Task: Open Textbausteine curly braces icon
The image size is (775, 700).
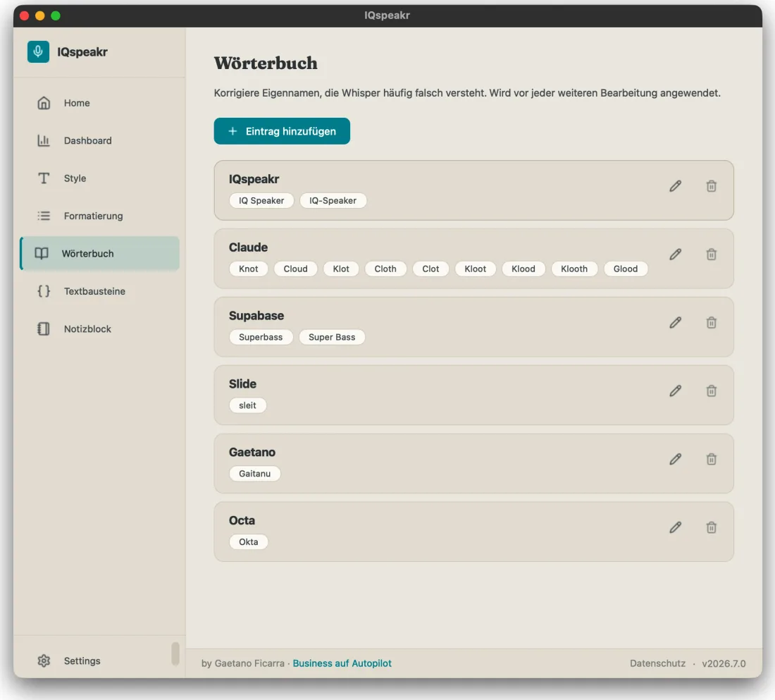Action: click(x=44, y=291)
